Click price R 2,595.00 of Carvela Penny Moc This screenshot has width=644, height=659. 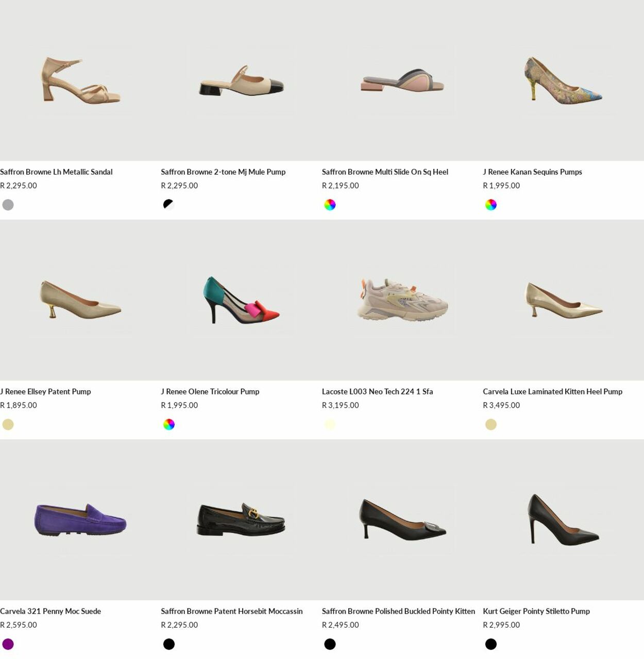pyautogui.click(x=19, y=626)
